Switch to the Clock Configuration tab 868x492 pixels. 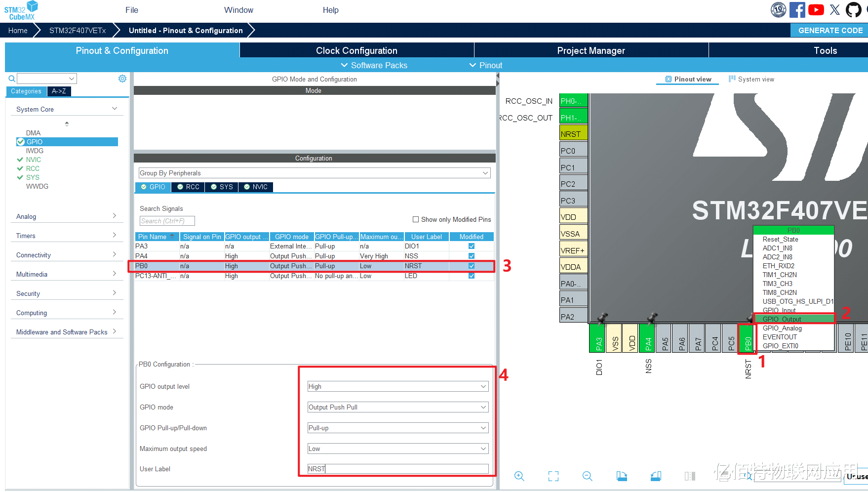click(356, 50)
